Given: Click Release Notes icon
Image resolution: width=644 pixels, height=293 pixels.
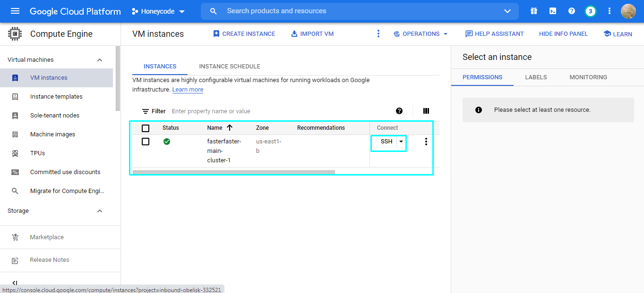Looking at the screenshot, I should coord(15,260).
